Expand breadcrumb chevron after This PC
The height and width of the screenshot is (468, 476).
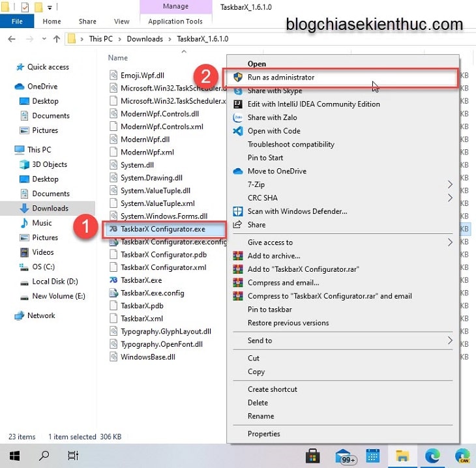119,39
